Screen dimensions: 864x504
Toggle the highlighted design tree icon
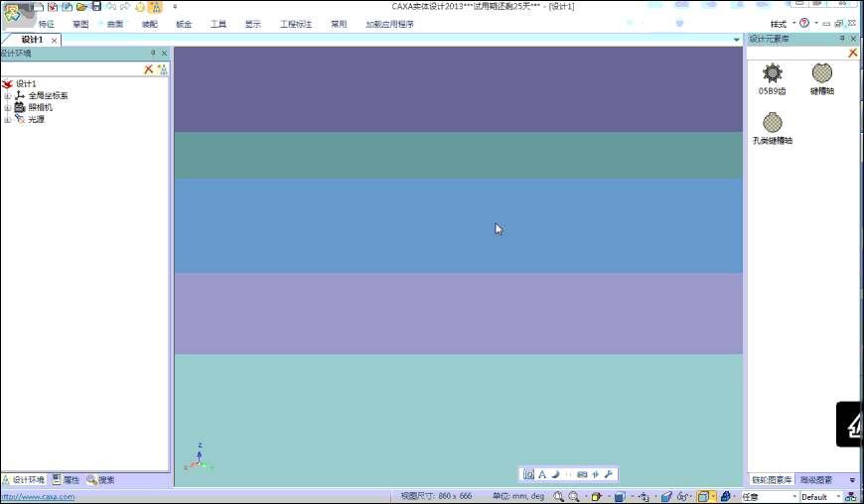coord(155,7)
